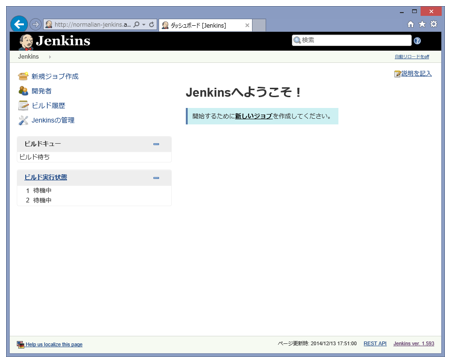Click the Jenkinsへようこそ！ heading
The height and width of the screenshot is (361, 451).
(x=244, y=92)
